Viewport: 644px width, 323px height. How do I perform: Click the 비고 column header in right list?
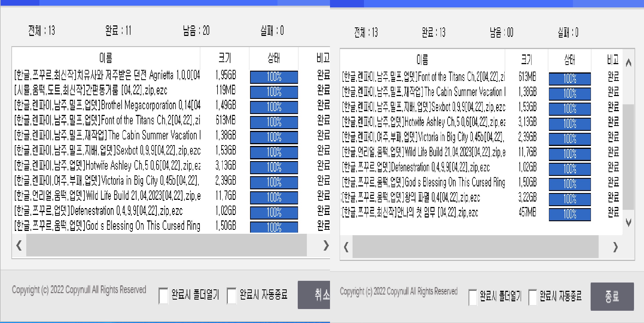click(613, 60)
